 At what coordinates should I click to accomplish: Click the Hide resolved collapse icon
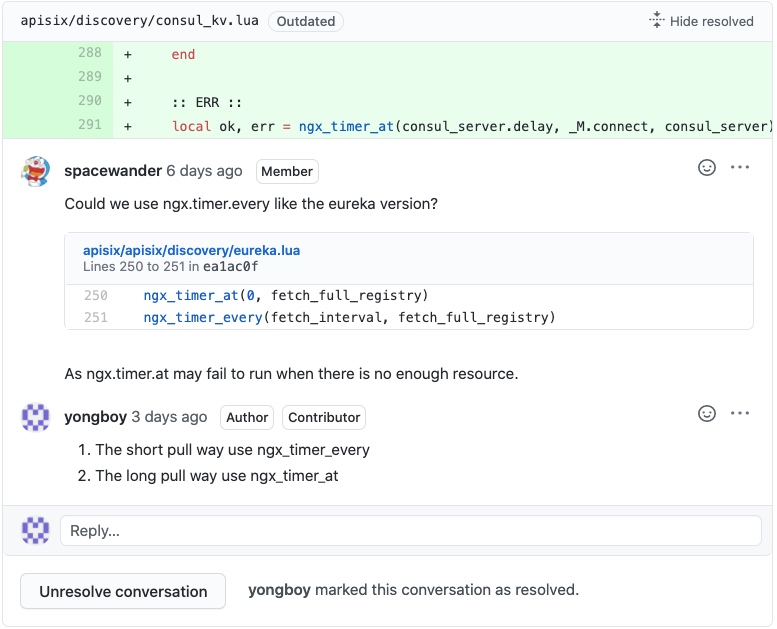point(656,20)
